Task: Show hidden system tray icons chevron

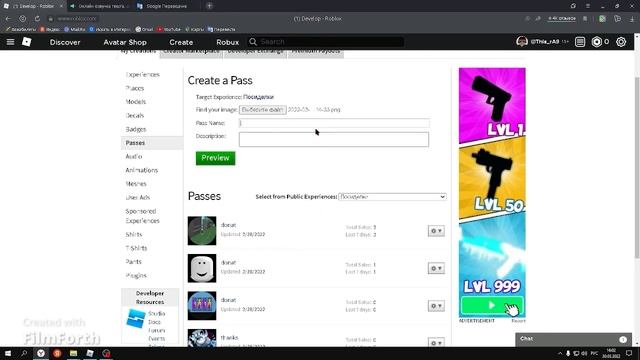Action: click(x=560, y=353)
